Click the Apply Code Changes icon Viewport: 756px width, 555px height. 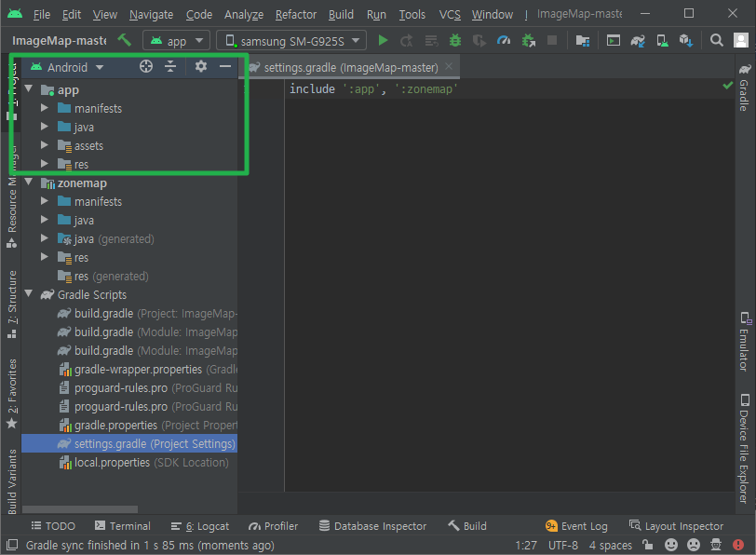pos(431,41)
